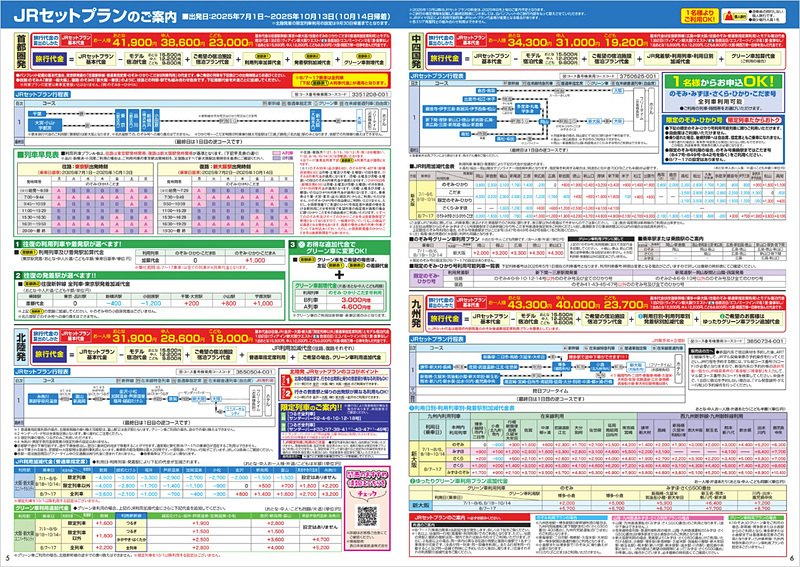Click the +200 value under 千葉・大宮駅

point(191,303)
